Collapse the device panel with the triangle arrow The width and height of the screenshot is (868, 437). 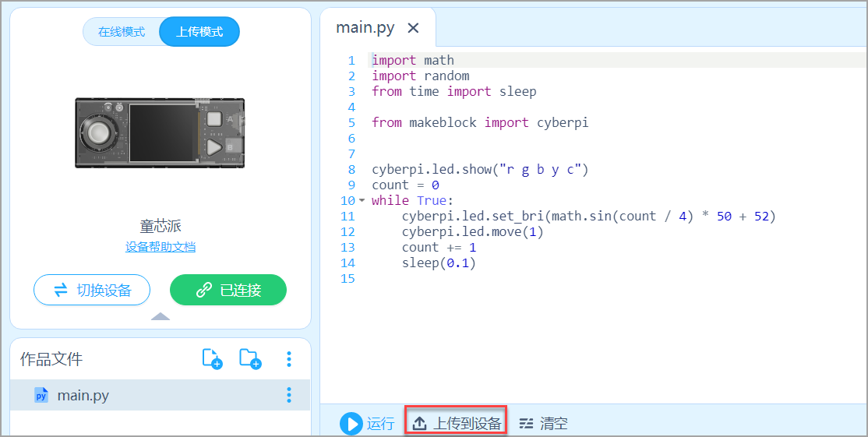coord(161,316)
